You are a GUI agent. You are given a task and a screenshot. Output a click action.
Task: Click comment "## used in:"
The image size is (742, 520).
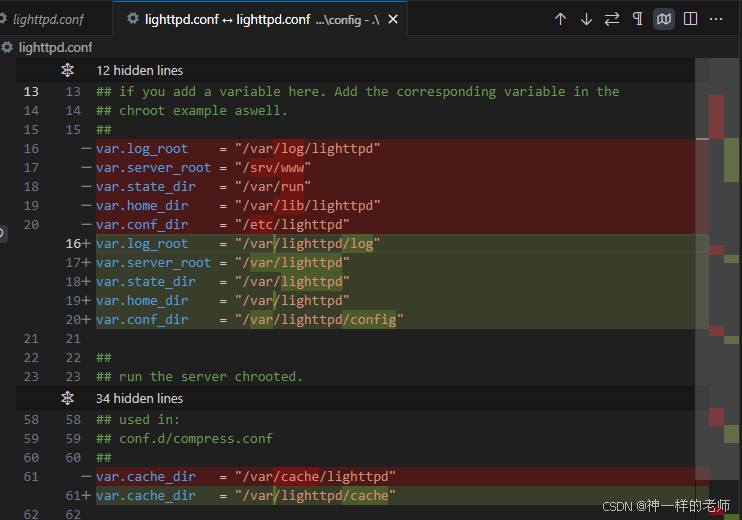coord(138,420)
